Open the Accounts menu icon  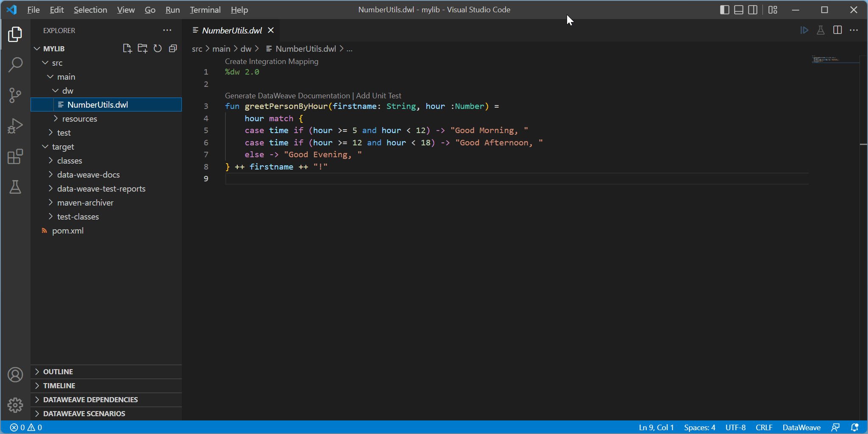pyautogui.click(x=15, y=375)
